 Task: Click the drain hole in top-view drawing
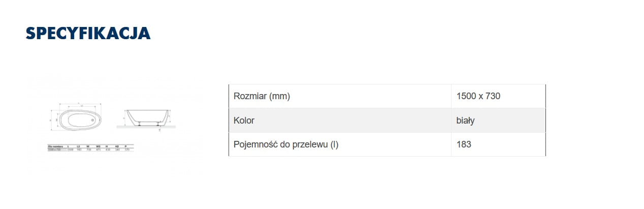pyautogui.click(x=93, y=121)
